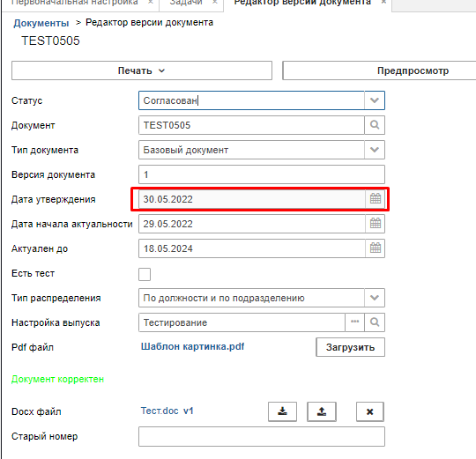
Task: Open the Тип распределения dropdown list
Action: (375, 298)
